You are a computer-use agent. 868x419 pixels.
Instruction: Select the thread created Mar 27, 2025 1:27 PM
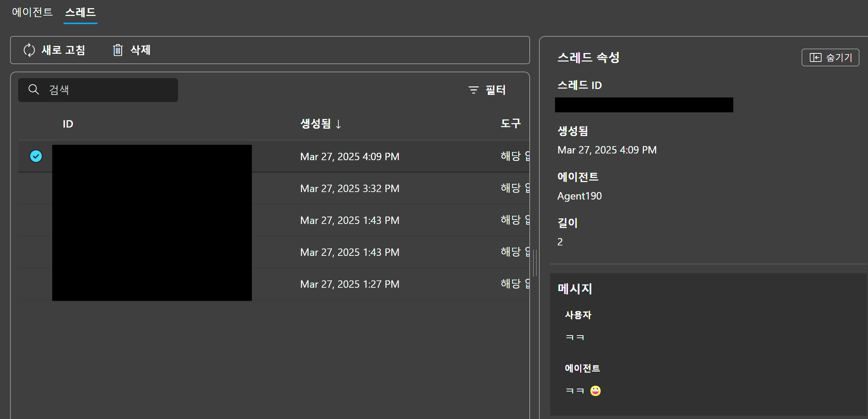tap(274, 284)
